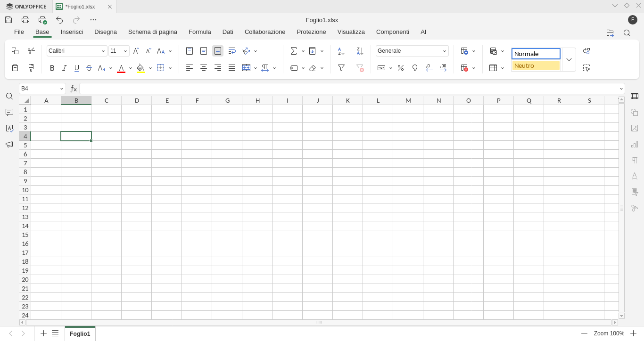644x341 pixels.
Task: Toggle underline formatting
Action: click(76, 67)
